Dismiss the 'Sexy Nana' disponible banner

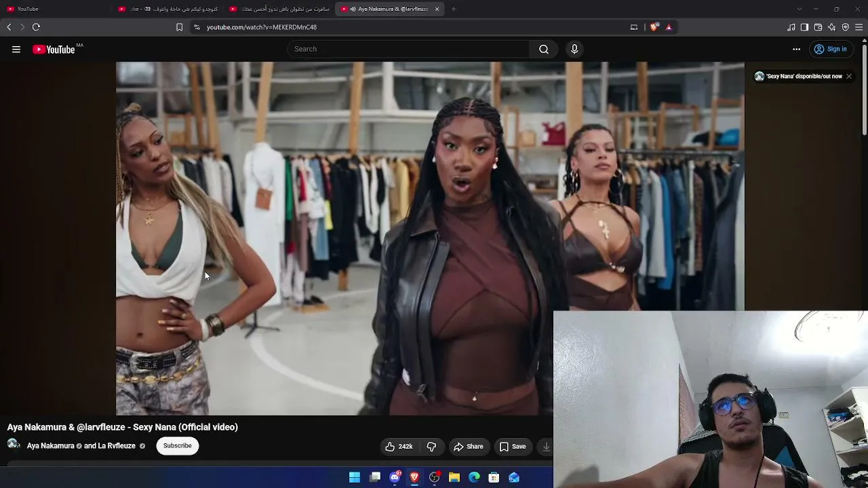point(848,77)
